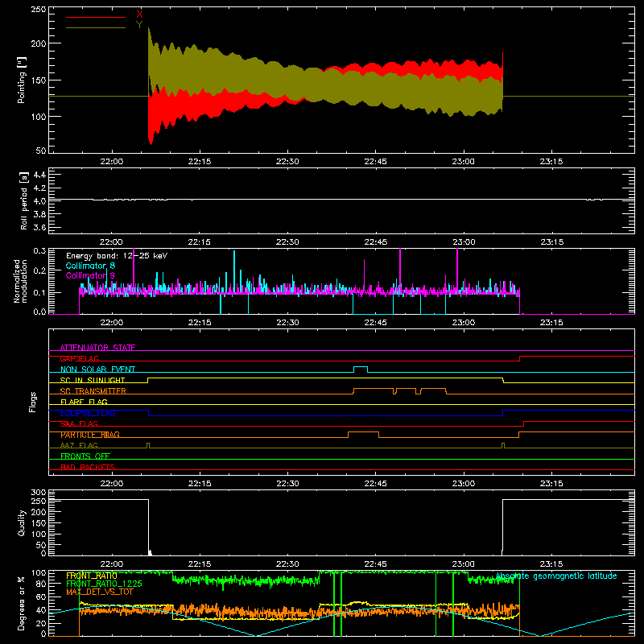Click the 22:30 time label under Roll period plot
The image size is (644, 644).
pos(287,242)
